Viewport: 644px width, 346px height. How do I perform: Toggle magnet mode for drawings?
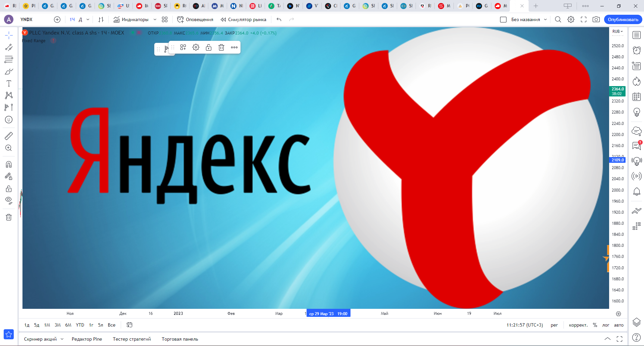tap(9, 164)
